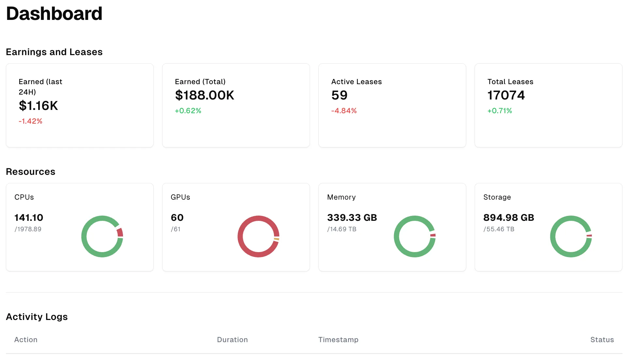Click the Dashboard page title

coord(54,14)
